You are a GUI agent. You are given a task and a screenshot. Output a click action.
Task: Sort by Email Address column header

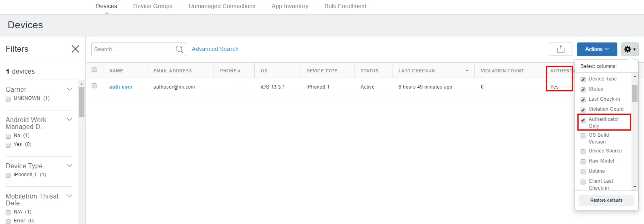[172, 71]
